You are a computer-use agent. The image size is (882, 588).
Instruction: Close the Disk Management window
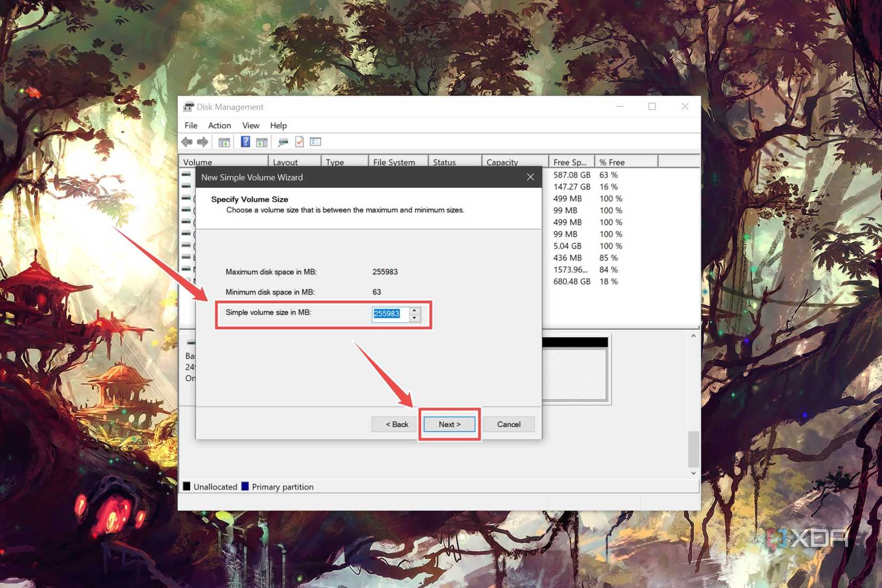pyautogui.click(x=685, y=106)
